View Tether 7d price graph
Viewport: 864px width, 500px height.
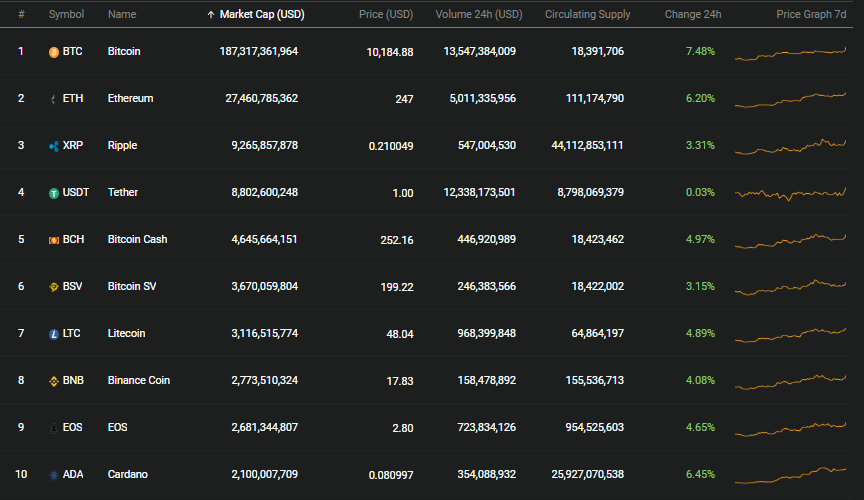coord(790,193)
